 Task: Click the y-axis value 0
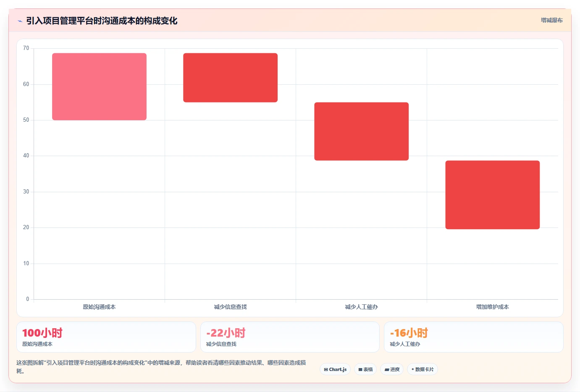point(28,299)
